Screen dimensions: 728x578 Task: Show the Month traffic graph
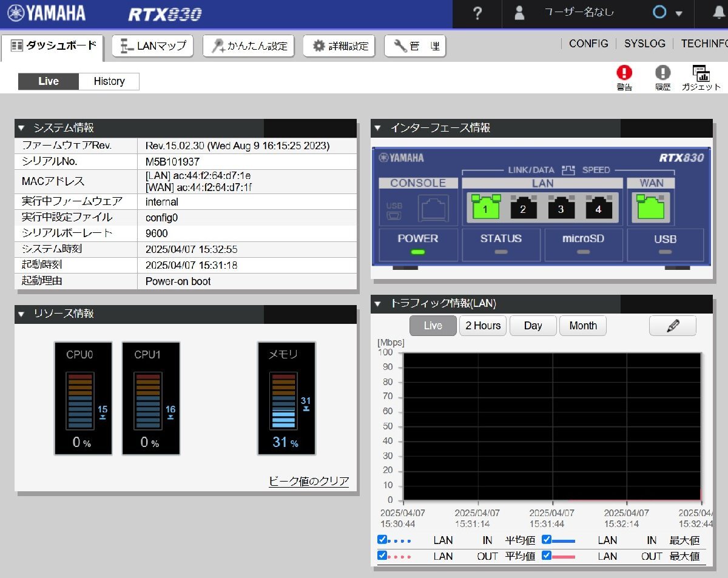point(583,326)
